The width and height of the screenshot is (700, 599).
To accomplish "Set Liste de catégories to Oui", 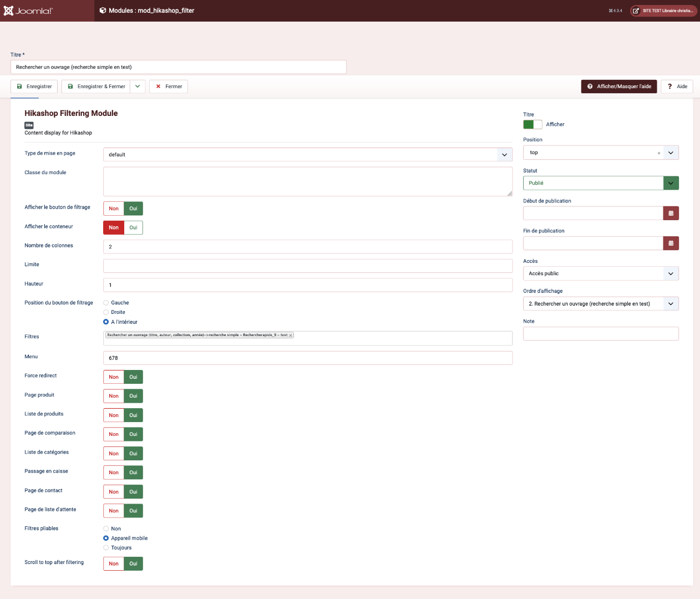I will (x=133, y=454).
